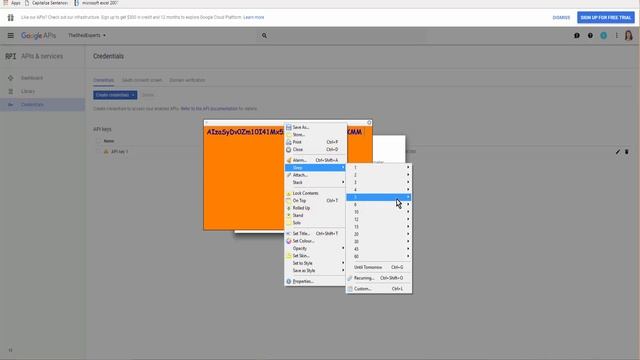Expand the sleep option 4 submenu
This screenshot has width=640, height=360.
(379, 190)
